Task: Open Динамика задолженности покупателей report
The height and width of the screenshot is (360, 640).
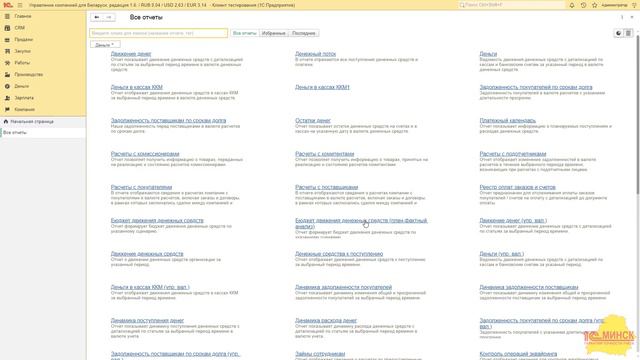Action: (x=343, y=287)
